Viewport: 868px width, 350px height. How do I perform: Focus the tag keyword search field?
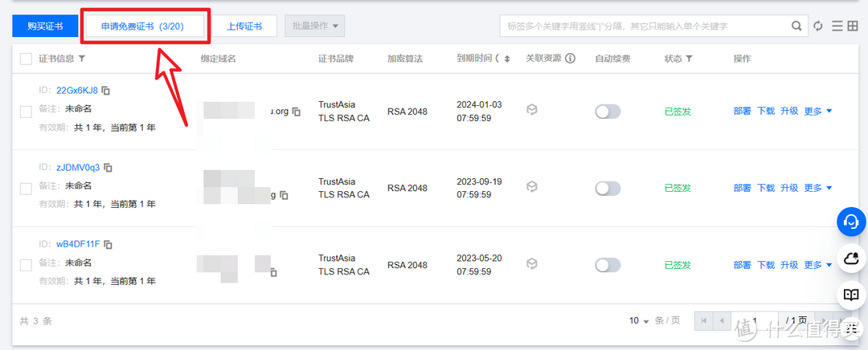point(643,26)
